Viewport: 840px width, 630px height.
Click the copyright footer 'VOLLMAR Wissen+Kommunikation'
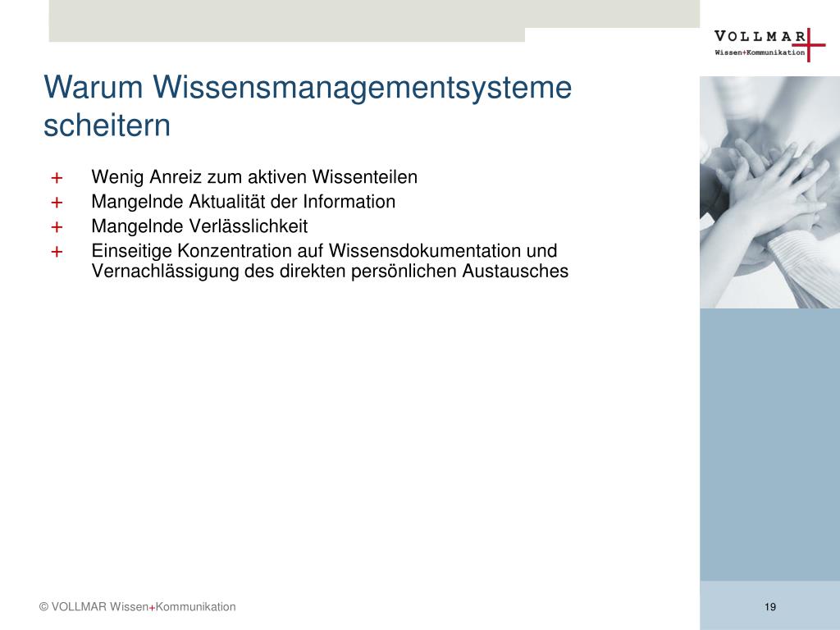click(138, 607)
